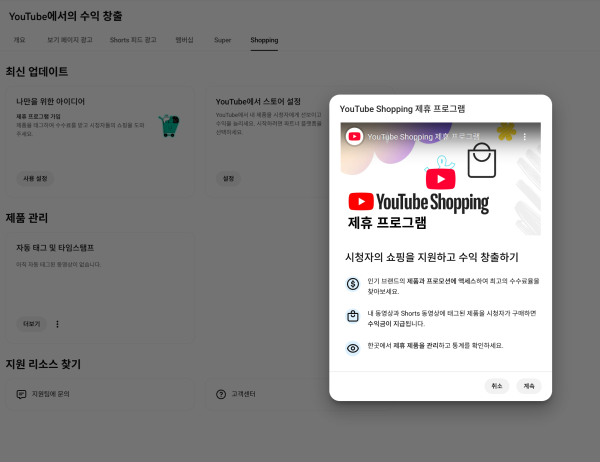
Task: Click the eye icon for statistics
Action: tap(353, 348)
